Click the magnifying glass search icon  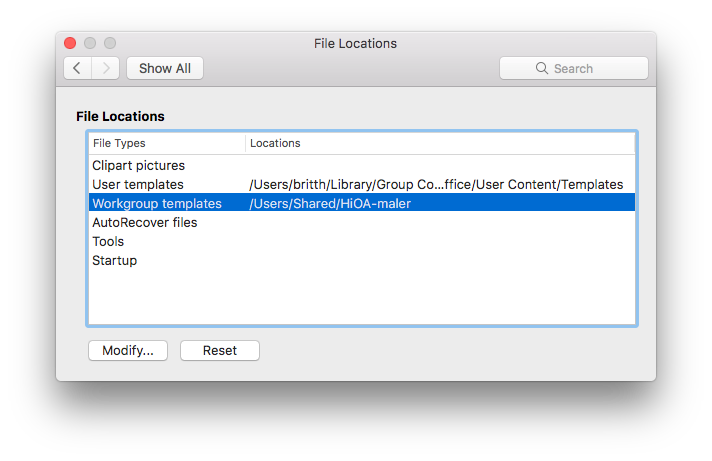coord(541,68)
